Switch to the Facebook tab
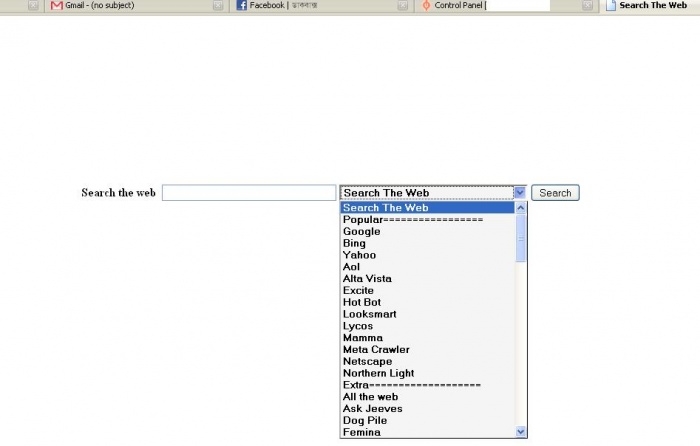This screenshot has width=700, height=446. 322,6
